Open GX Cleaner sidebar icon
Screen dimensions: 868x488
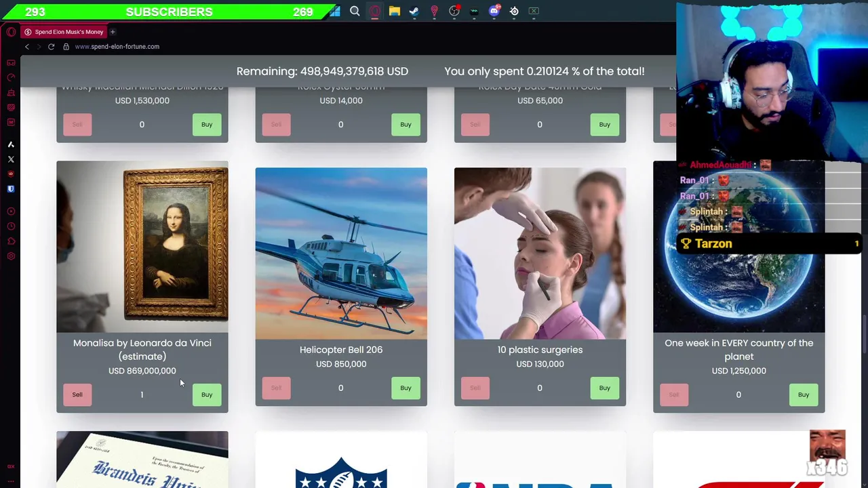pyautogui.click(x=11, y=93)
